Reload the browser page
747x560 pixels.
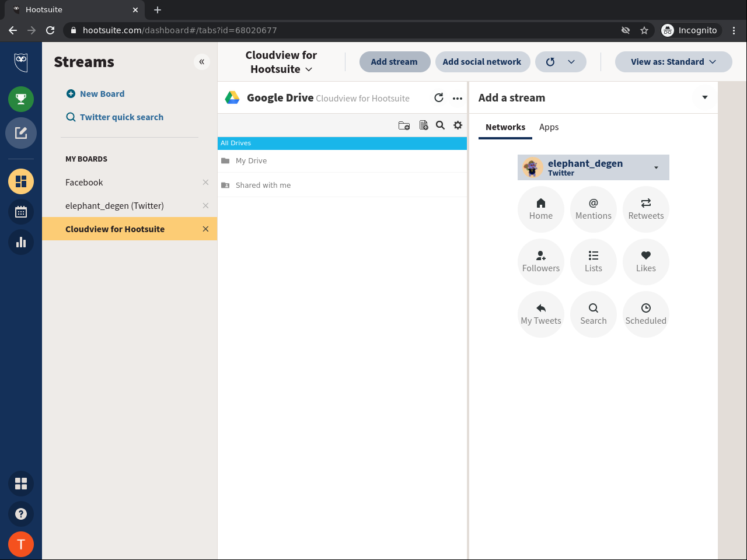(50, 30)
